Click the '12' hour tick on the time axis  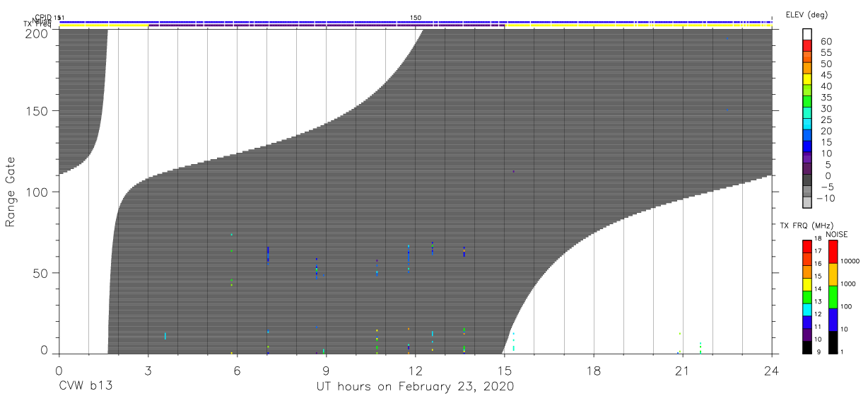[415, 370]
